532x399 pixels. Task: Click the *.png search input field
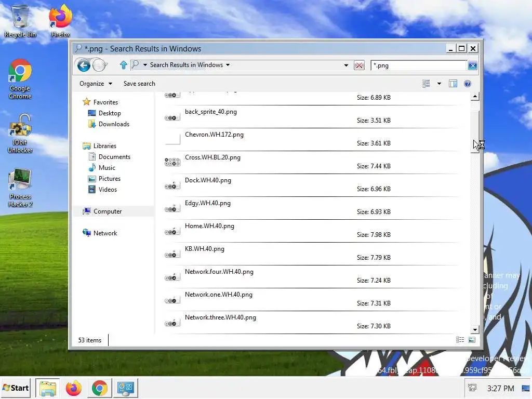click(419, 65)
